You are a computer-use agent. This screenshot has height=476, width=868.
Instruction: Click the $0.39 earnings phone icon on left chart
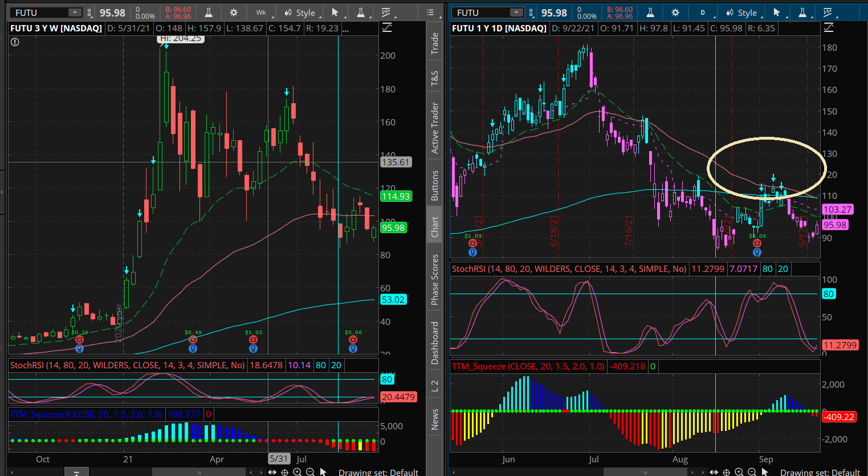[80, 340]
